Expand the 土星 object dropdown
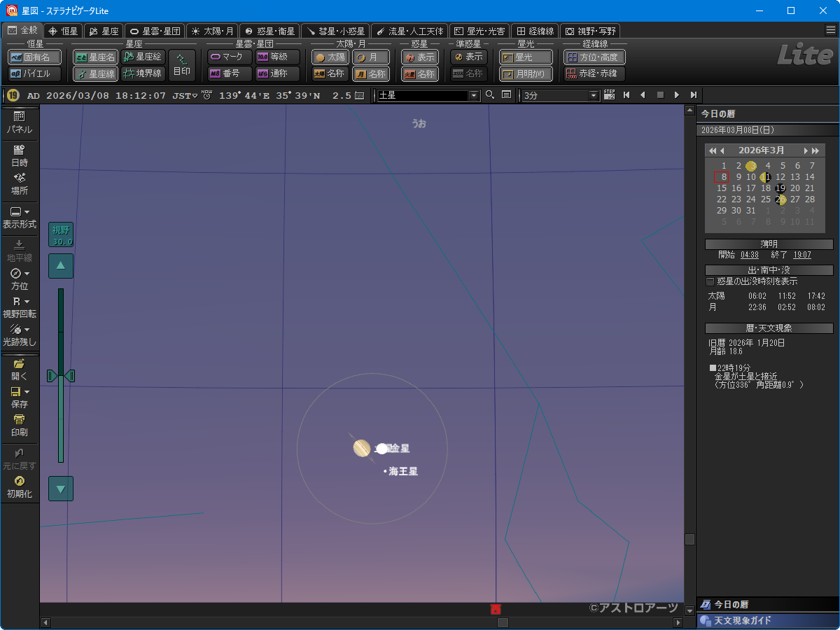Viewport: 840px width, 630px height. coord(474,96)
